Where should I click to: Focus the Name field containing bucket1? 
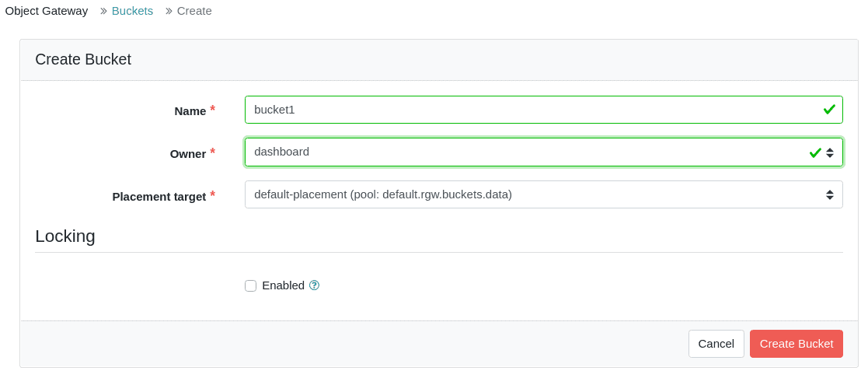528,110
